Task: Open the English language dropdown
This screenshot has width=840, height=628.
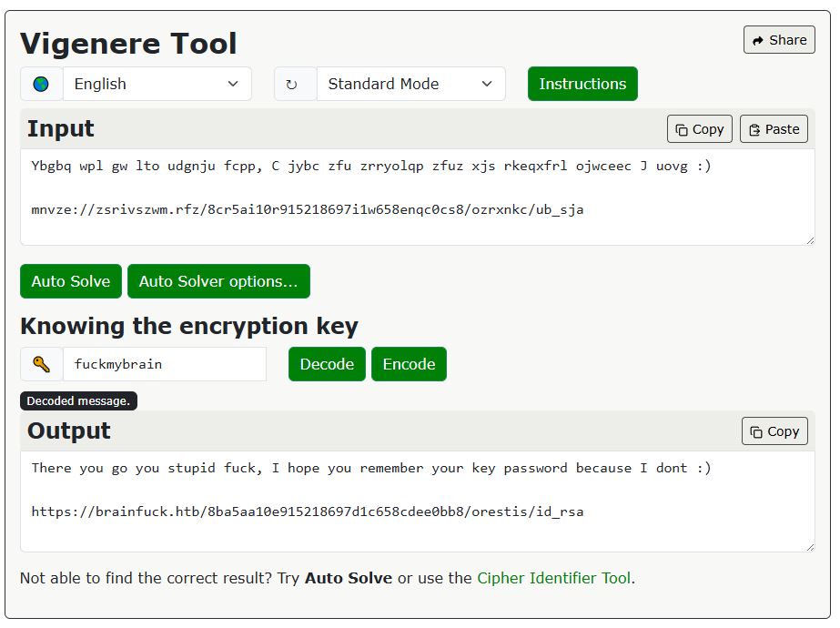Action: (x=157, y=84)
